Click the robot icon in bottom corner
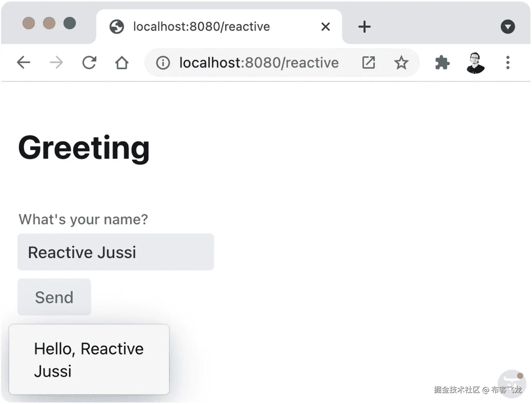 point(512,382)
